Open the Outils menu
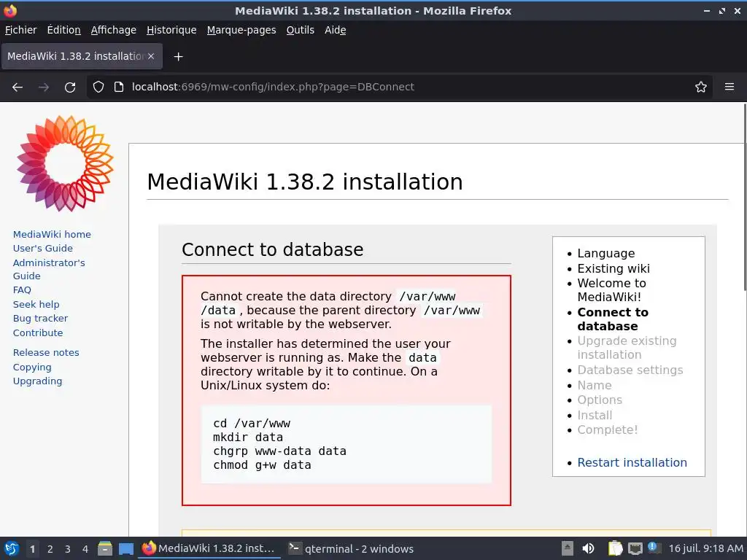This screenshot has width=747, height=560. pos(300,30)
